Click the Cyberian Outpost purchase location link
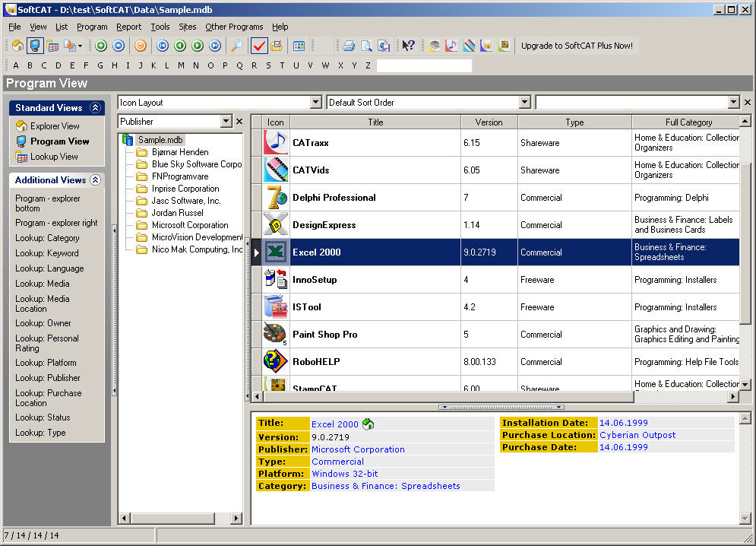The width and height of the screenshot is (756, 546). (x=637, y=435)
